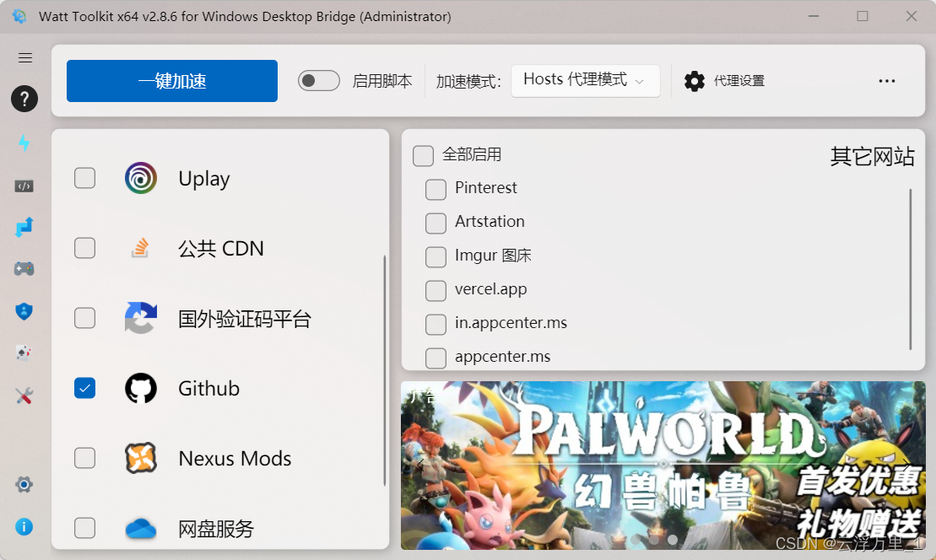Viewport: 936px width, 560px height.
Task: Check the Uplay checkbox
Action: (84, 178)
